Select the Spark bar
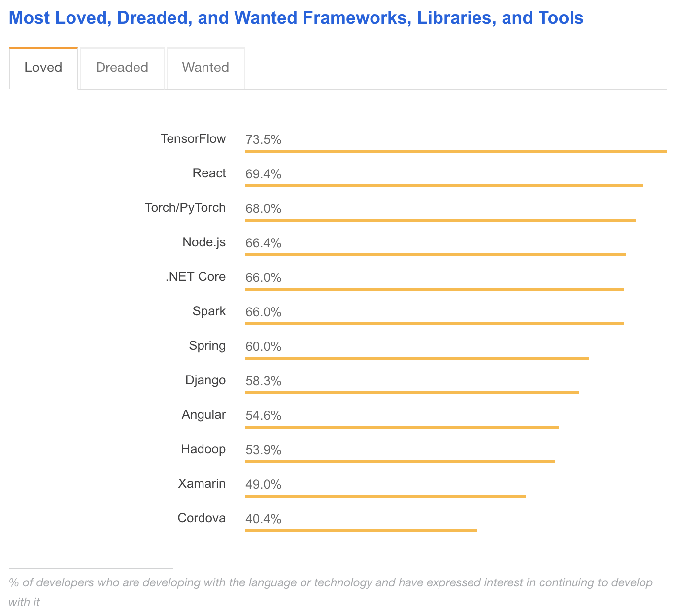Screen dimensions: 676x616 [435, 324]
